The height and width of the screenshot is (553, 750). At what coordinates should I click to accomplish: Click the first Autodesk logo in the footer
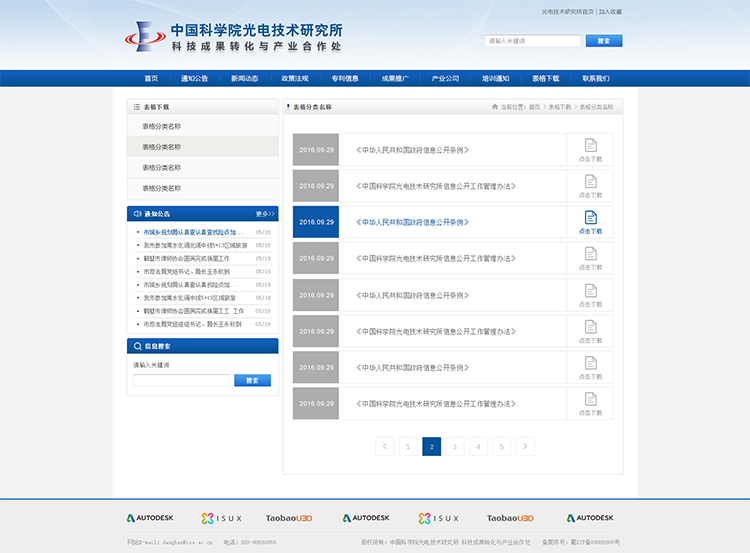click(x=150, y=518)
